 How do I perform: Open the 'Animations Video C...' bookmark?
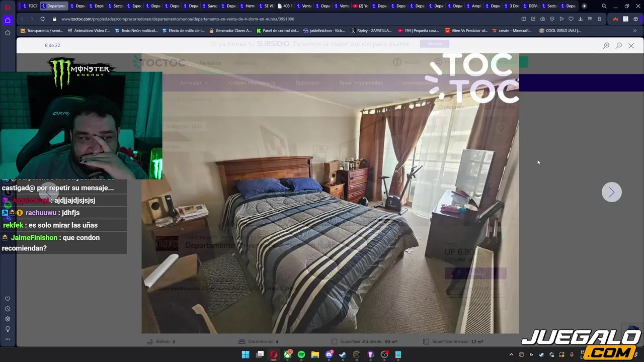89,31
